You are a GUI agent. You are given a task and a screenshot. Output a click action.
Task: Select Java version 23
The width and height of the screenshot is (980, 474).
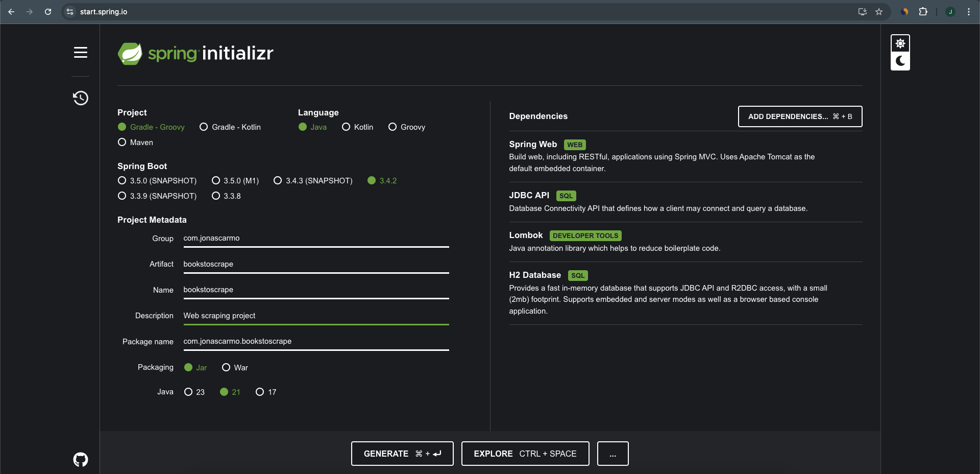[194, 392]
